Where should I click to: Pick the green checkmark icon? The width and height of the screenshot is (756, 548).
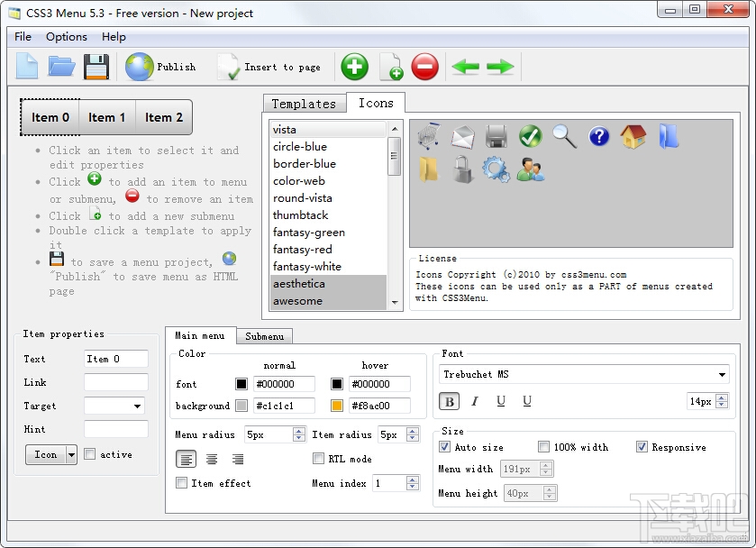click(531, 136)
